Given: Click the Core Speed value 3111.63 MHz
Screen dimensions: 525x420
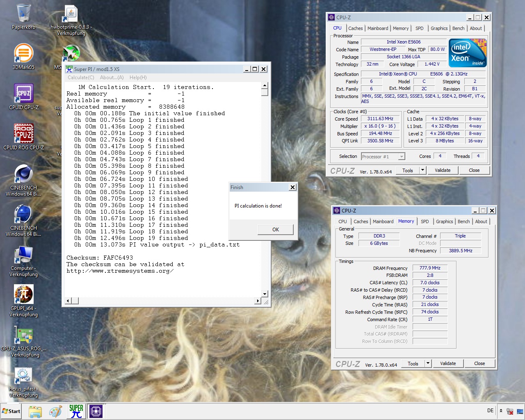Looking at the screenshot, I should [380, 119].
